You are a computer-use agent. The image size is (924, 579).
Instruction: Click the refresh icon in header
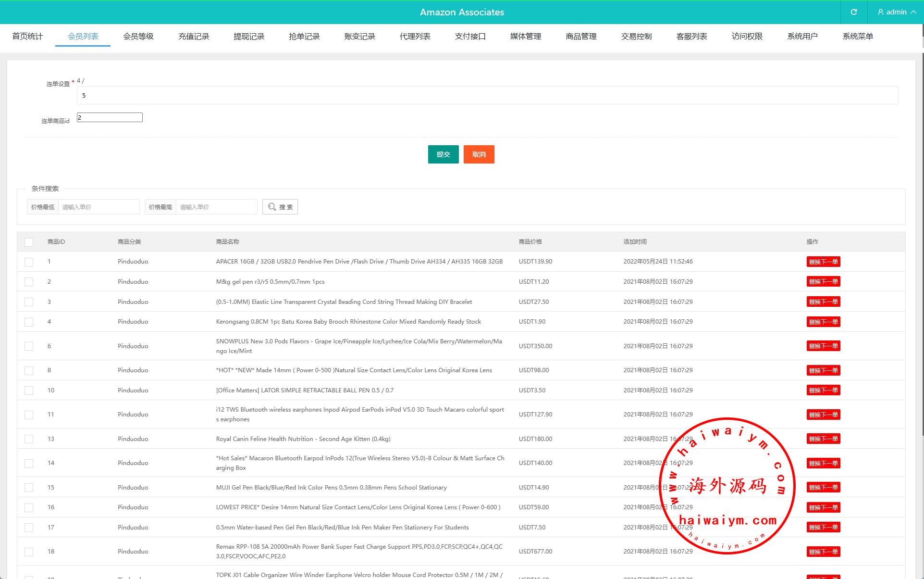(854, 12)
